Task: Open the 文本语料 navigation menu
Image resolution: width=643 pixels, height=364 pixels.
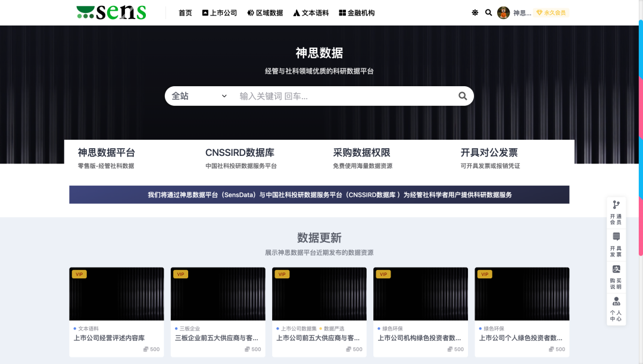Action: (x=311, y=12)
